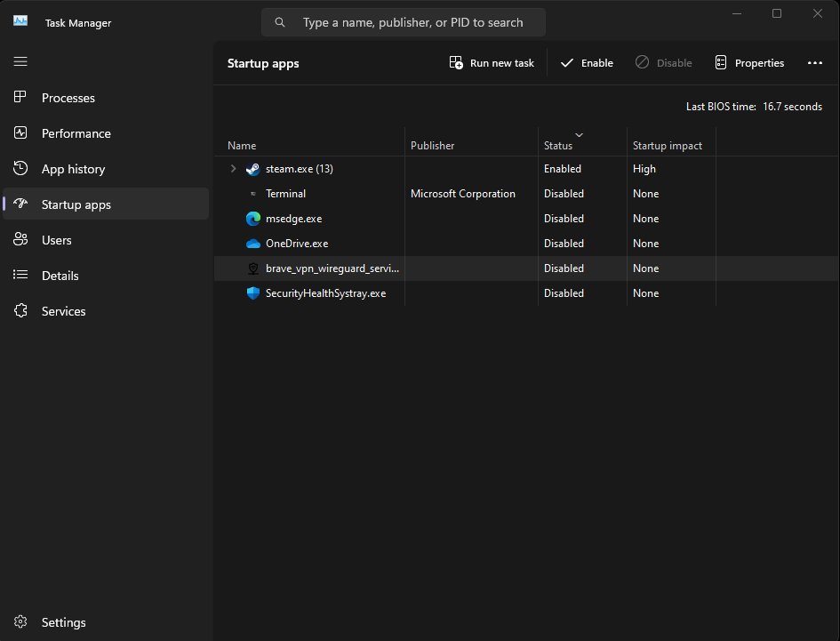Open Properties for selected app

[x=749, y=63]
